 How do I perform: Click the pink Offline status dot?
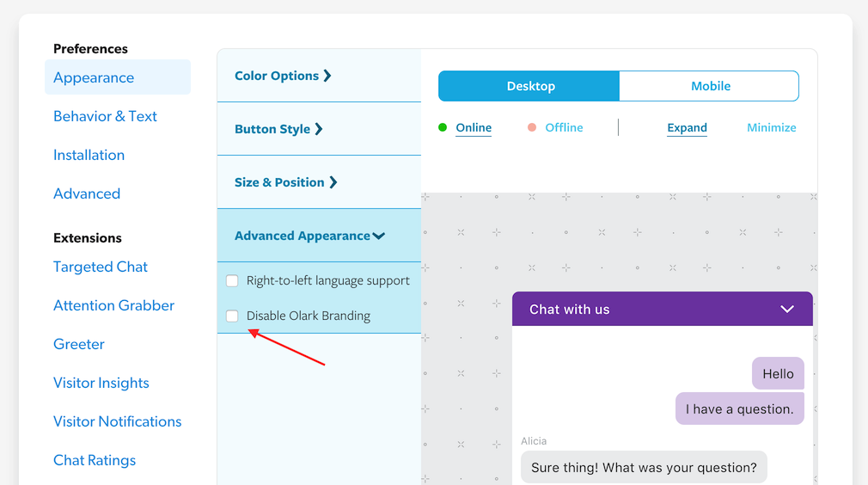[x=532, y=127]
